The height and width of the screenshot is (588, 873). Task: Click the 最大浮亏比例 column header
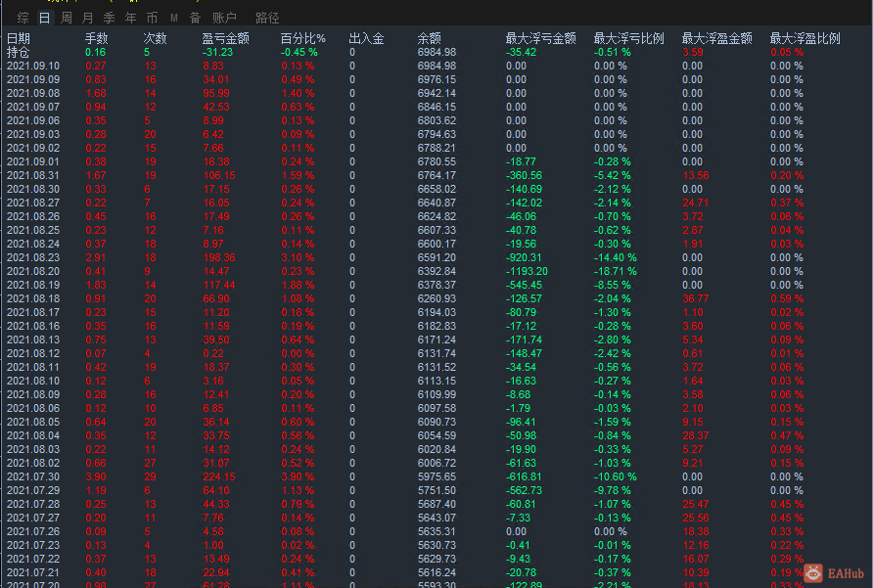(628, 38)
